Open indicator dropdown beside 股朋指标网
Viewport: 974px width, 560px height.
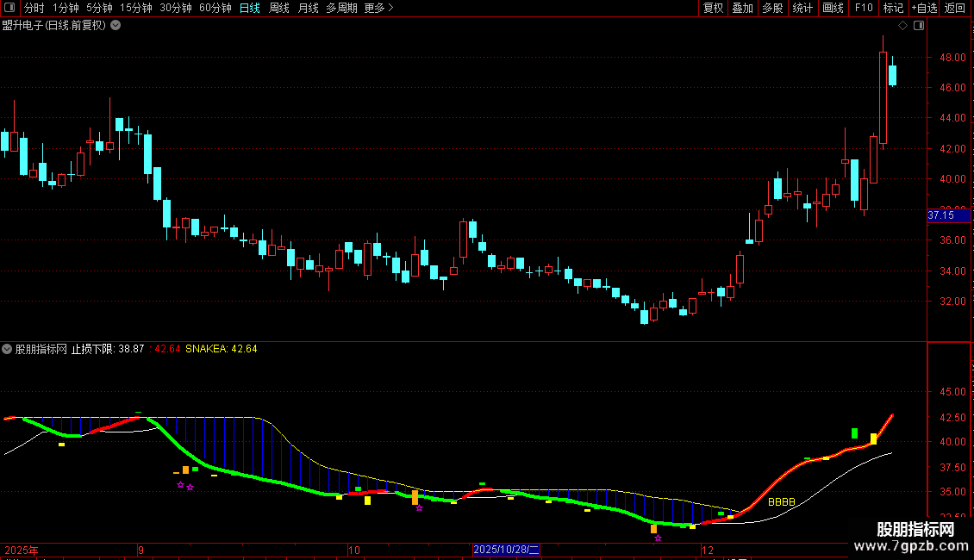coord(7,349)
